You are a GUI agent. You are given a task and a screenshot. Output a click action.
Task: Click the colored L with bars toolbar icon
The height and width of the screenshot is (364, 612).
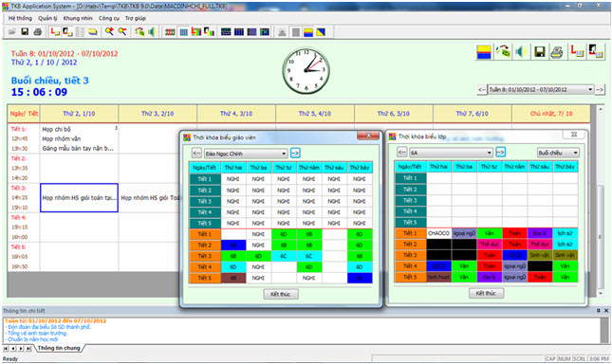195,31
